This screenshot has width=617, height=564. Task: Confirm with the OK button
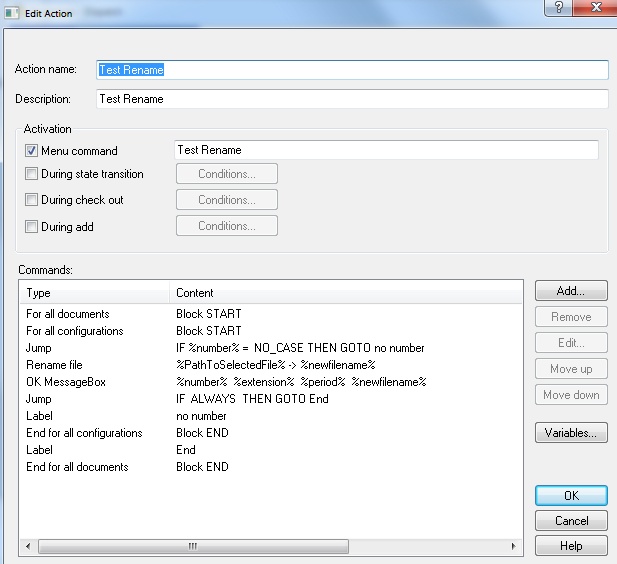coord(571,496)
